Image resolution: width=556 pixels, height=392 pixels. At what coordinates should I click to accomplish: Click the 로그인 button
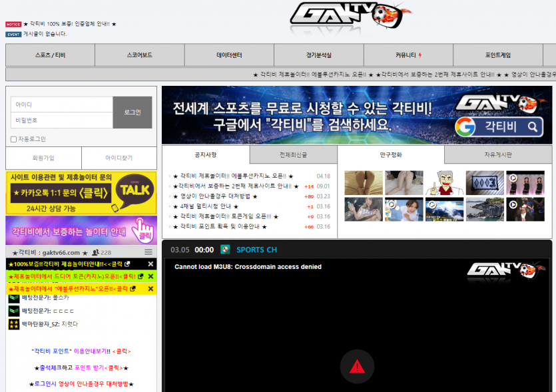(x=133, y=112)
